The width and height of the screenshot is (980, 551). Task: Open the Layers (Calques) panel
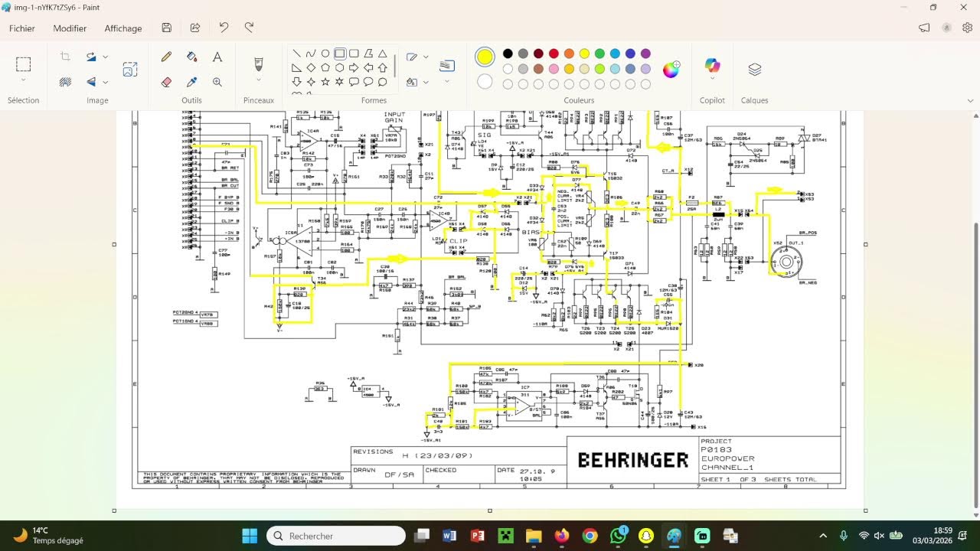(755, 70)
